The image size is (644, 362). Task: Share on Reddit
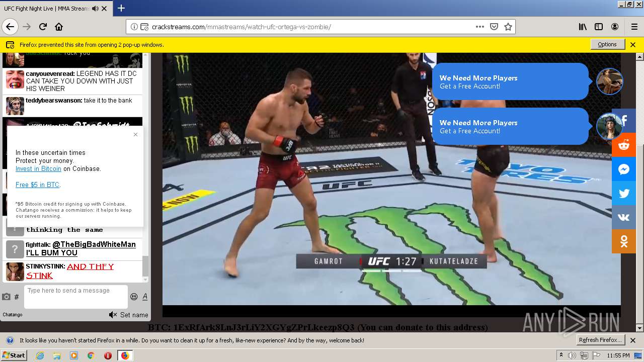point(624,145)
